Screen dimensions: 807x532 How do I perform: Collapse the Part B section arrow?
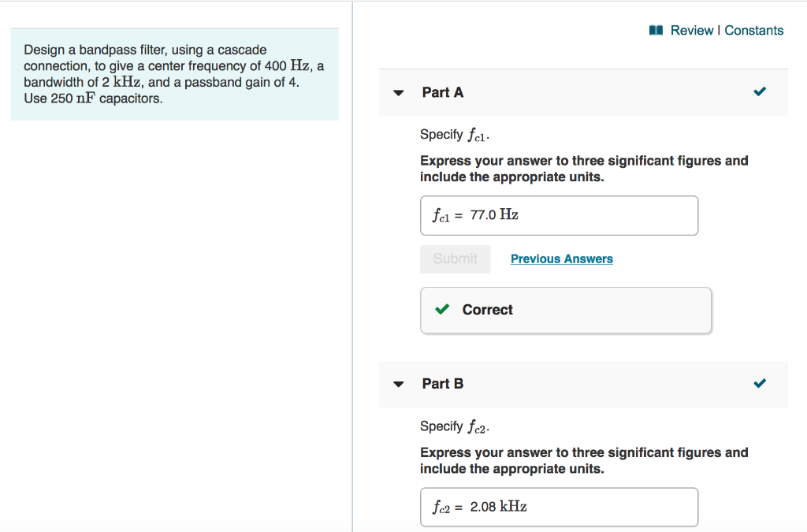pos(399,385)
